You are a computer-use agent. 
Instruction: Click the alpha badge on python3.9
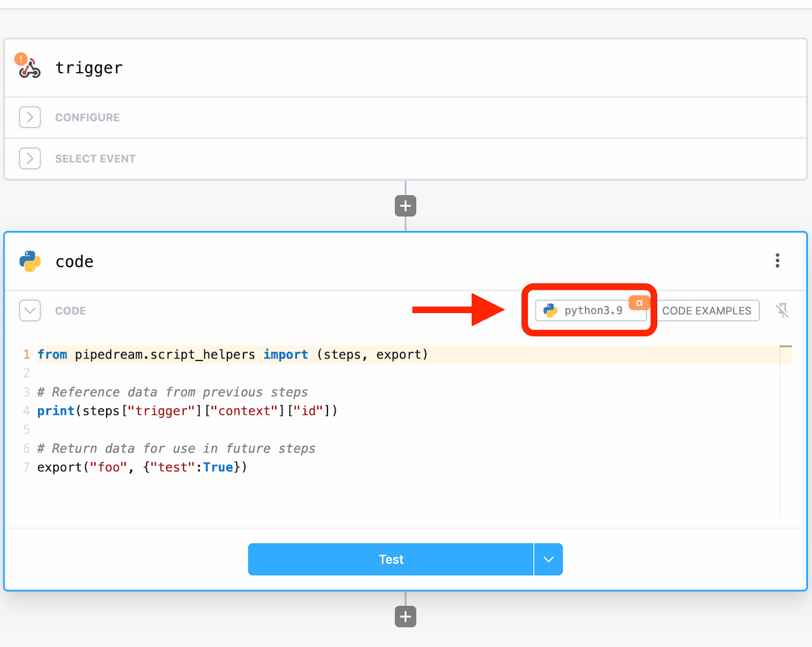[639, 303]
